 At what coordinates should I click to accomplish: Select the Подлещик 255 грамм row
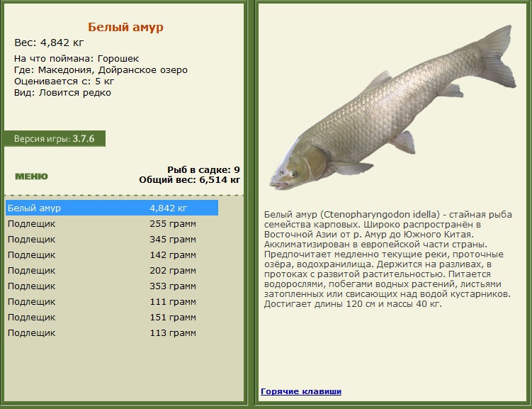click(x=112, y=224)
